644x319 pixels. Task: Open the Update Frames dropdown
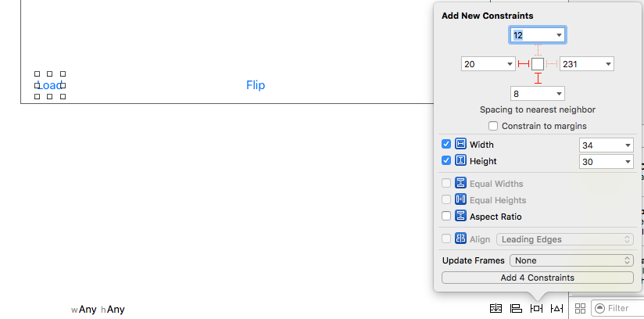pos(571,260)
